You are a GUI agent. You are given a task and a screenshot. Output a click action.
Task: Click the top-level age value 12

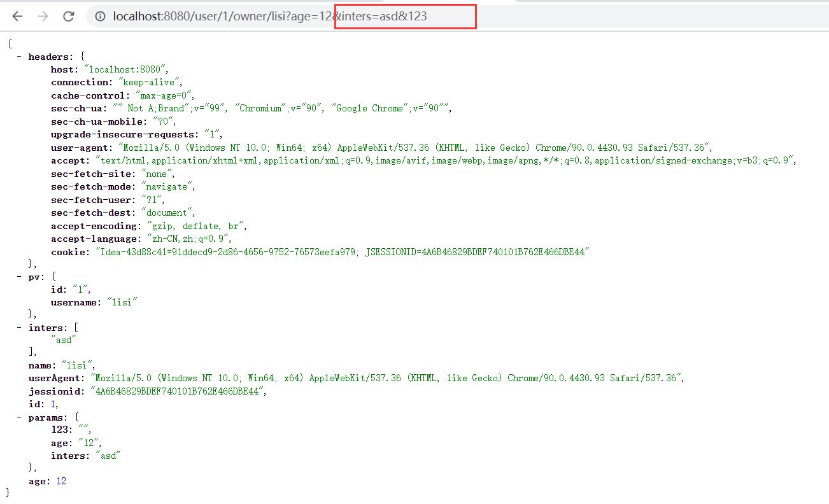tap(61, 481)
